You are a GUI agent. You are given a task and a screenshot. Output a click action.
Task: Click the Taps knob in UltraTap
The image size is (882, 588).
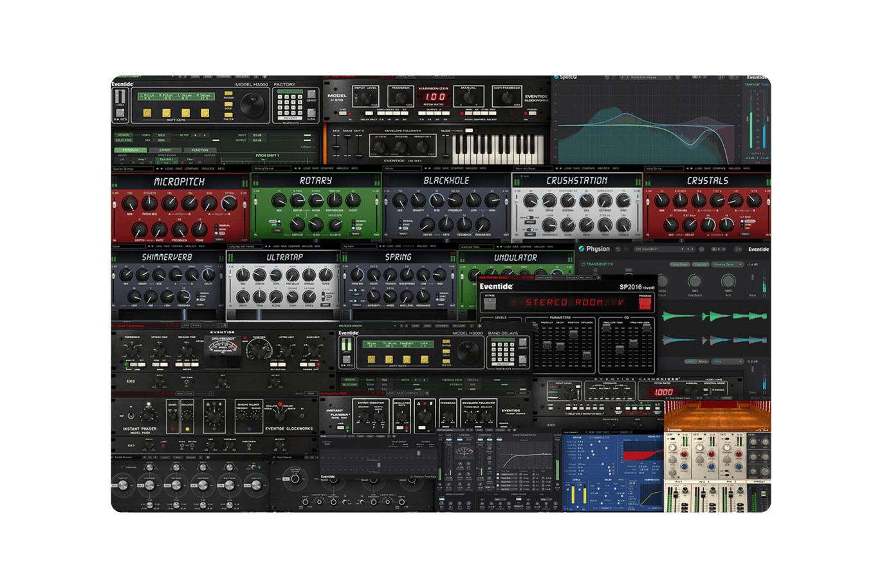(x=276, y=275)
